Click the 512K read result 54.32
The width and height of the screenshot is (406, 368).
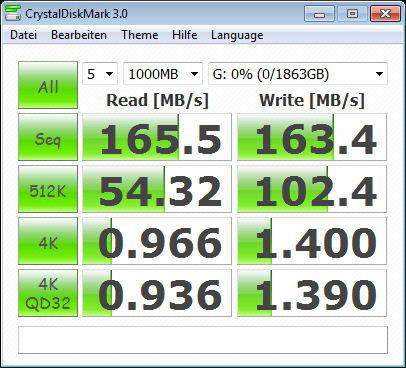click(x=157, y=189)
